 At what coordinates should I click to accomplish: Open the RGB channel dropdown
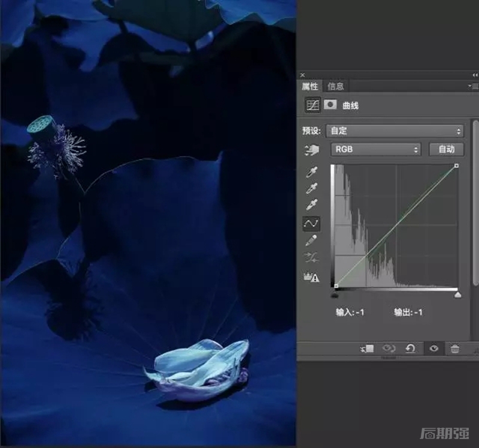click(376, 149)
